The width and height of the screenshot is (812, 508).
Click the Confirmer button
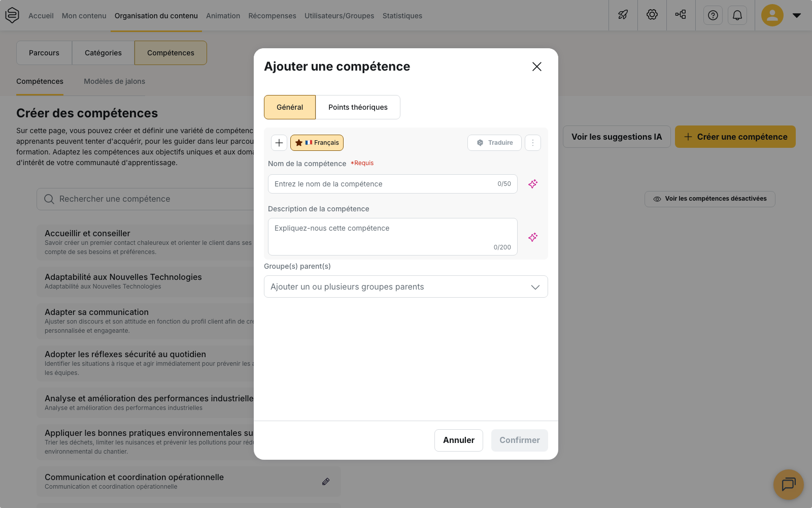(520, 440)
